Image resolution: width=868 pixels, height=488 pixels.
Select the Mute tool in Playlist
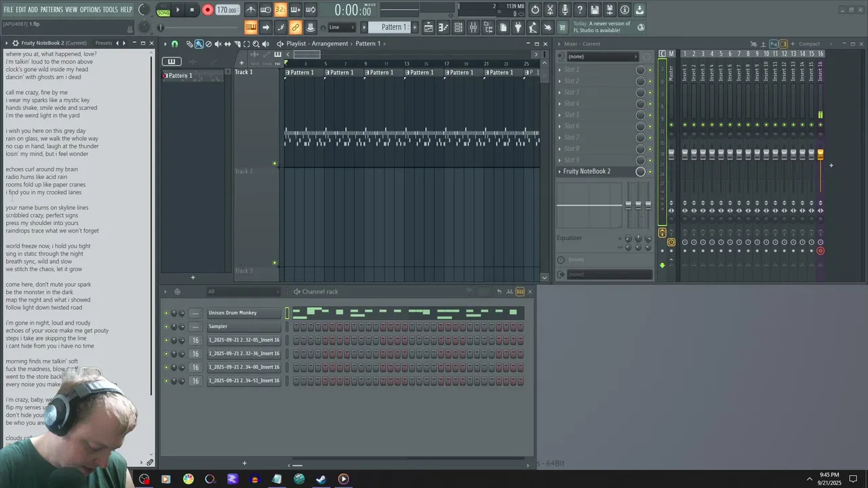click(x=218, y=43)
